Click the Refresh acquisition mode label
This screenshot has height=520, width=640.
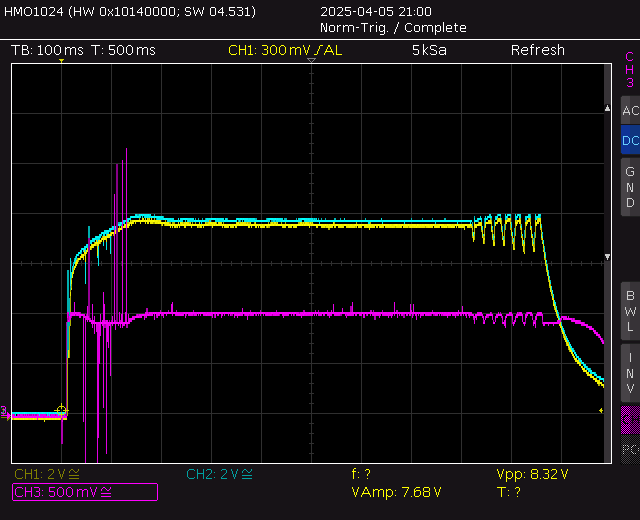pos(537,50)
